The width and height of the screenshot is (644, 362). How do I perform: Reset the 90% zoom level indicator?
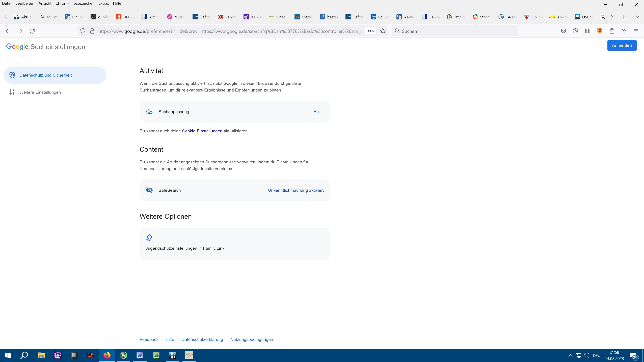click(x=370, y=31)
